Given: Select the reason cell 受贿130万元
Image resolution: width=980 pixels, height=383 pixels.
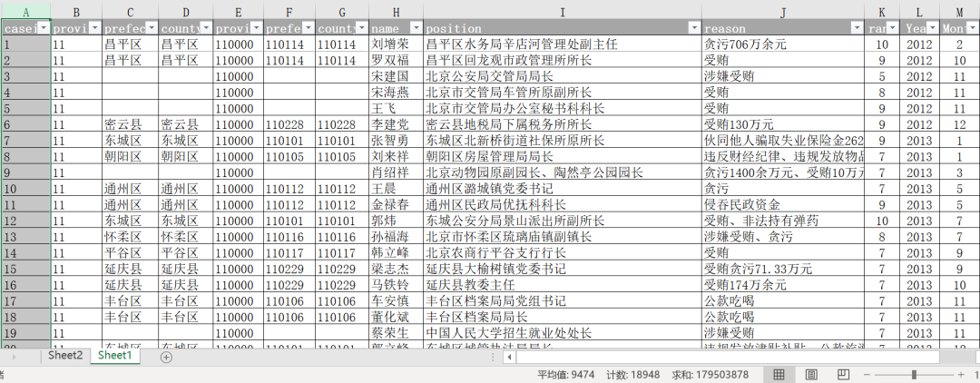Looking at the screenshot, I should tap(783, 123).
